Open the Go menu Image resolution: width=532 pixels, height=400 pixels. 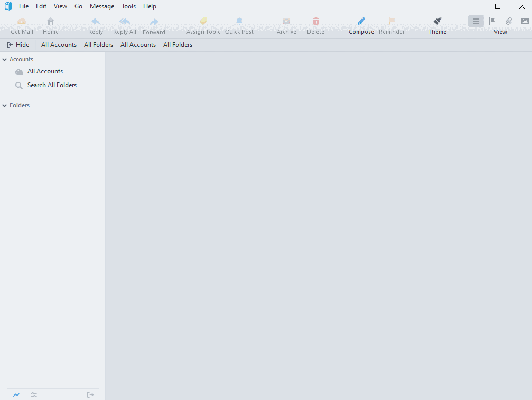(x=78, y=6)
